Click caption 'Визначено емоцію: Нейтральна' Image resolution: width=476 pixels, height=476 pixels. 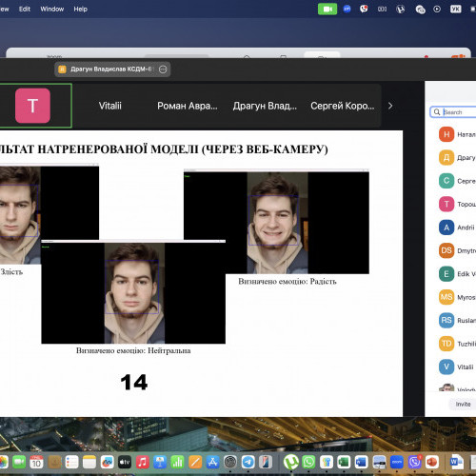click(x=133, y=350)
